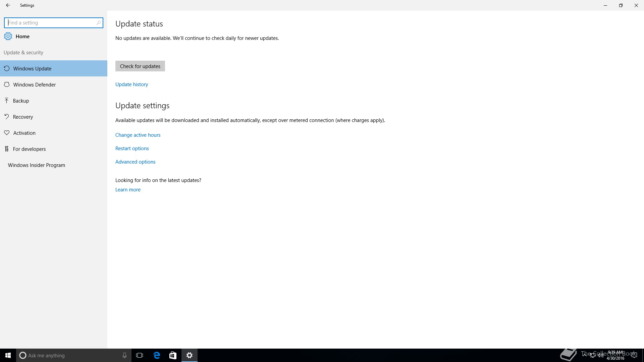Select Windows Defender in the sidebar
Image resolution: width=644 pixels, height=362 pixels.
pyautogui.click(x=54, y=84)
